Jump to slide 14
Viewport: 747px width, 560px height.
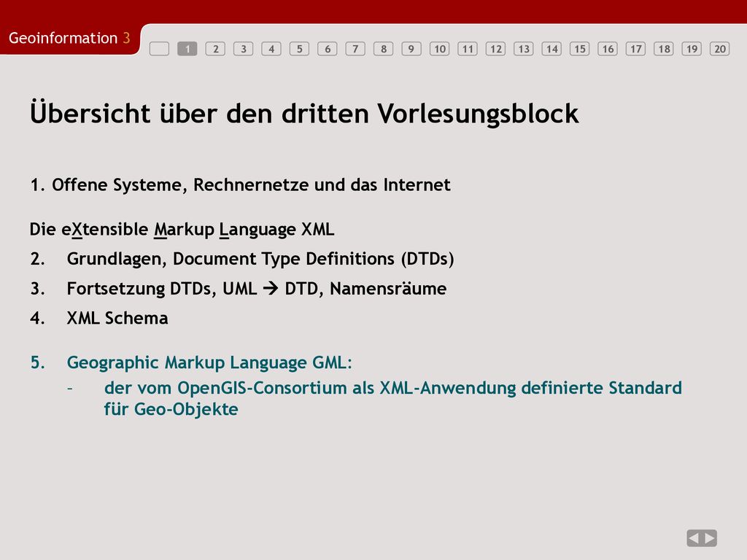point(551,49)
